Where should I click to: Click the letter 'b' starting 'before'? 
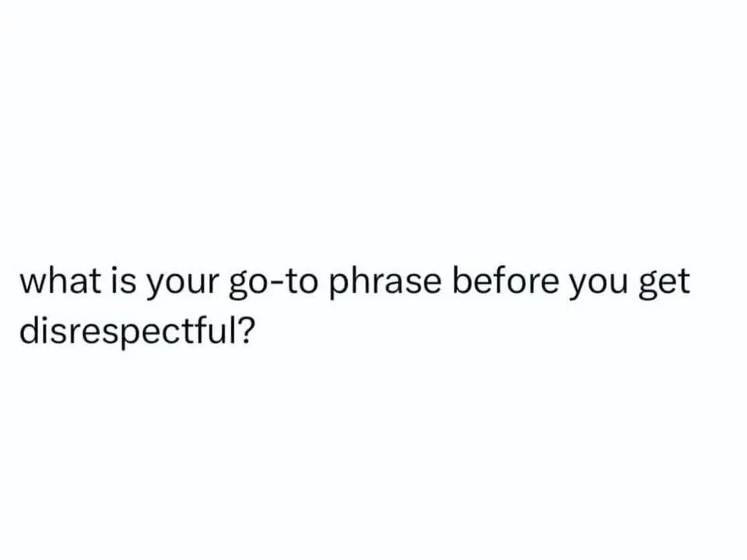coord(461,281)
